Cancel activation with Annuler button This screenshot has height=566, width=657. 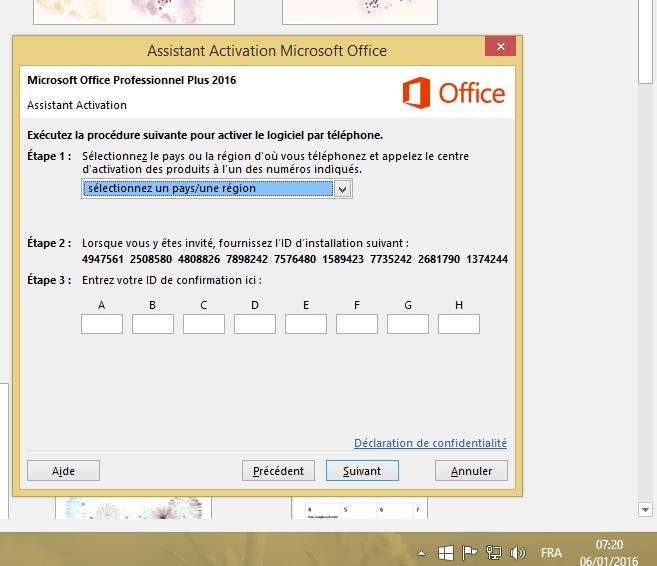[x=471, y=471]
